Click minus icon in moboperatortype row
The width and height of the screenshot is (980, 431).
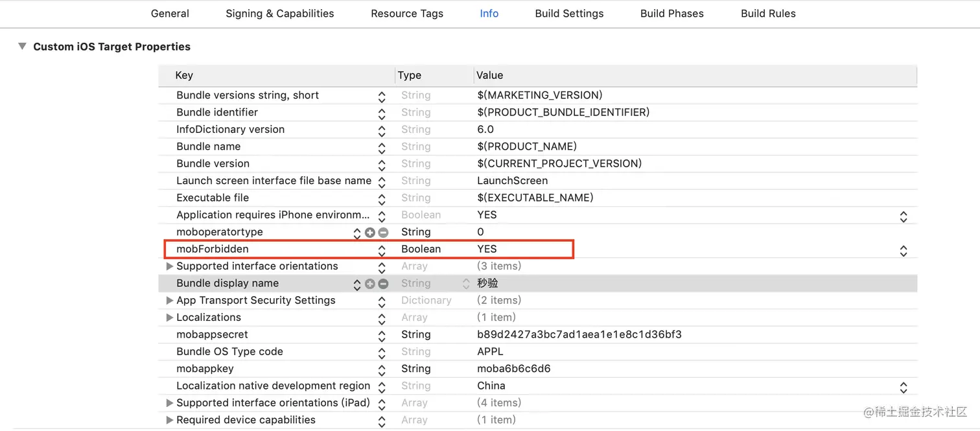383,232
